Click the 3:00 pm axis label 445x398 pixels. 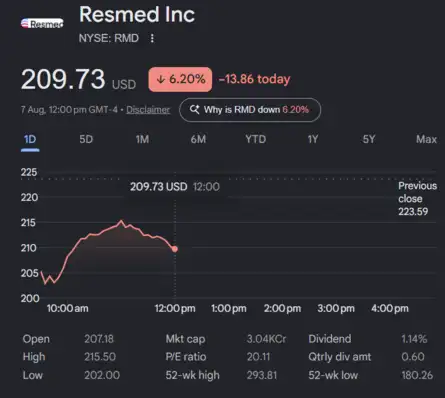pos(336,308)
